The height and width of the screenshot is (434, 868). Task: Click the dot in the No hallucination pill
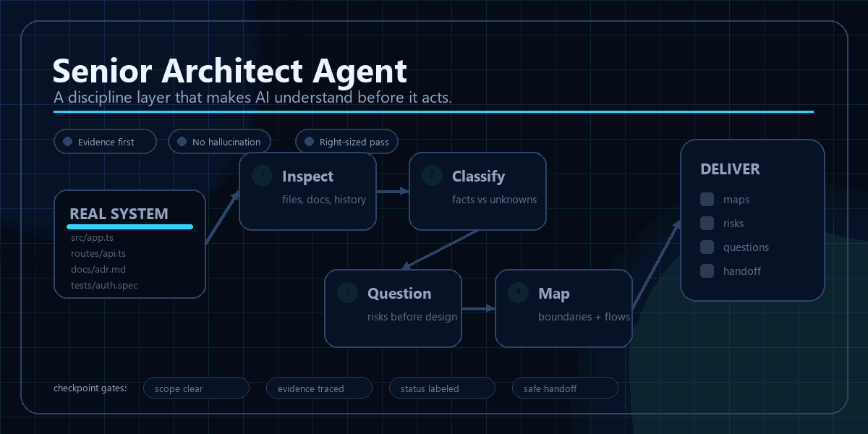[x=182, y=142]
